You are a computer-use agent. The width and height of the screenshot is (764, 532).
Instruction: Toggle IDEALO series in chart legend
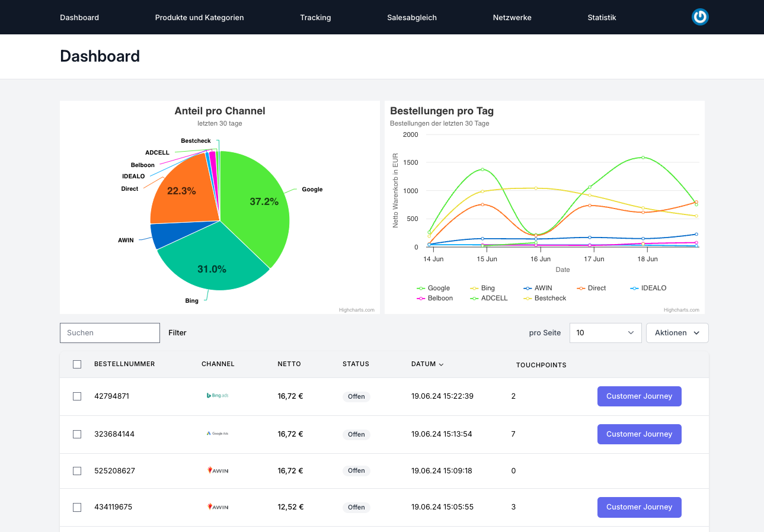(648, 288)
